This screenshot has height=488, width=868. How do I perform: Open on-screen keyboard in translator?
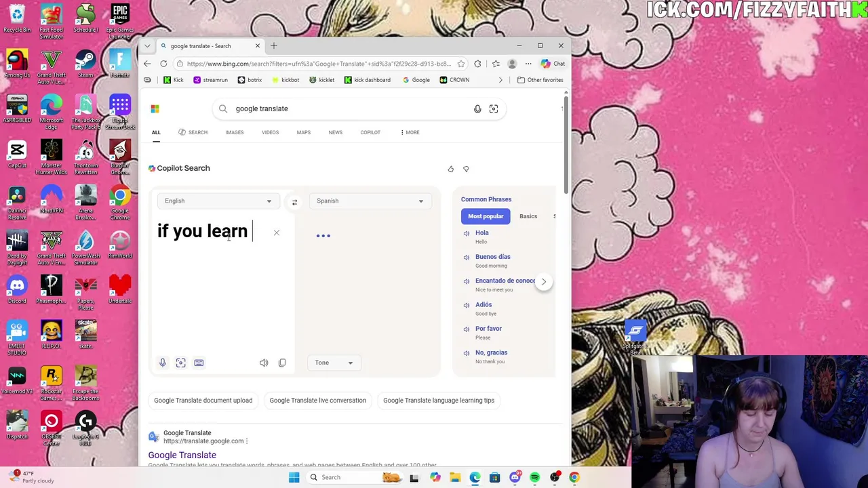pos(199,363)
